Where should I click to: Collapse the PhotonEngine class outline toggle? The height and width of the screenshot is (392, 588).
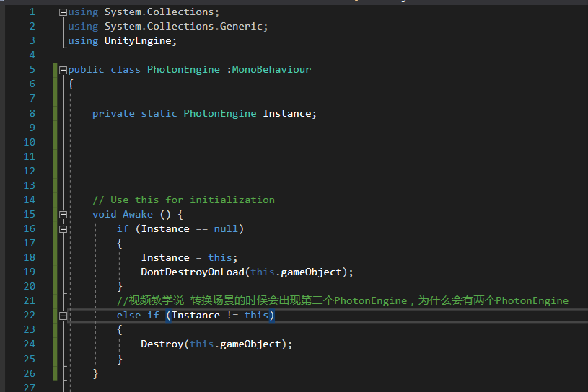63,70
